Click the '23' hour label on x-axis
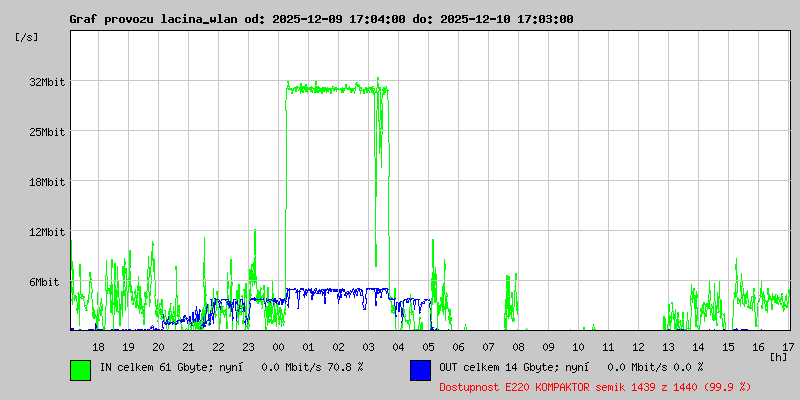Screen dimensions: 800x400 [x=248, y=347]
